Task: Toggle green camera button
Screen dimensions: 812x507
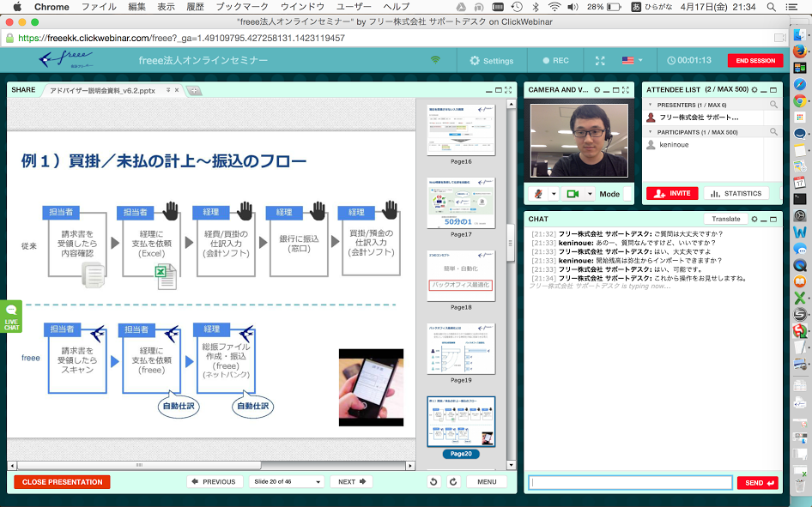Action: tap(573, 194)
